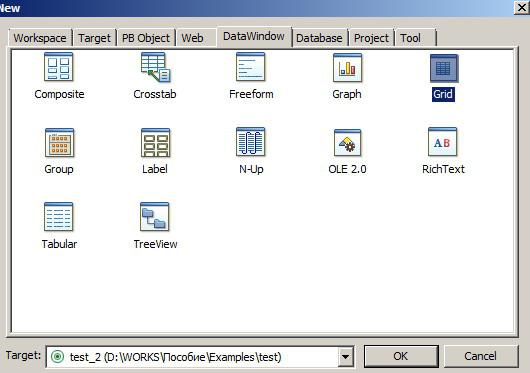Go to the PB Object tab

[146, 38]
